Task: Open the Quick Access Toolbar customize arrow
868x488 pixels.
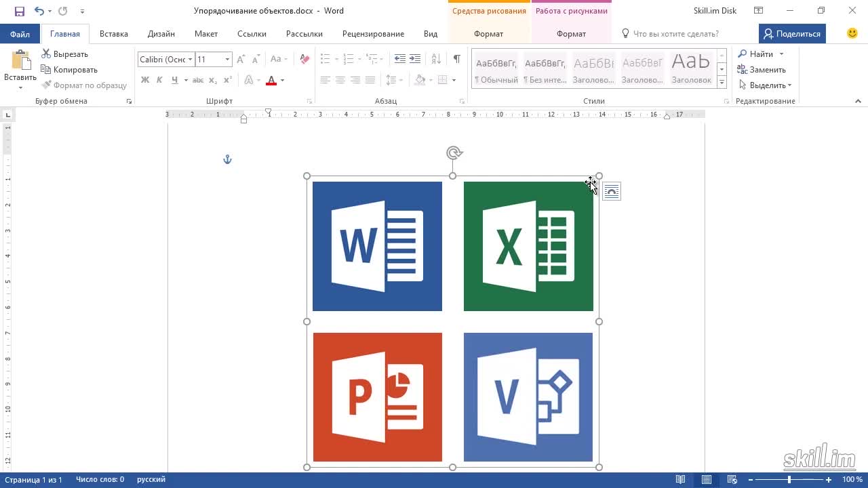Action: tap(82, 12)
